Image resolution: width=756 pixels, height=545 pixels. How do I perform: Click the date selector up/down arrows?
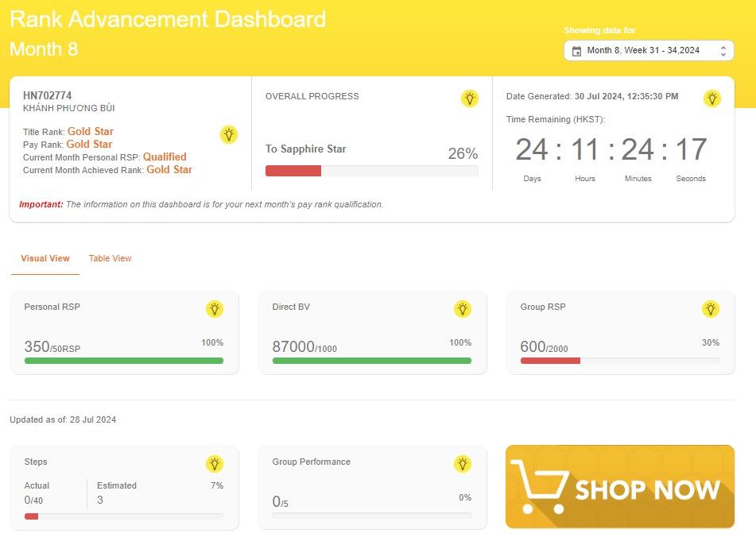click(723, 51)
